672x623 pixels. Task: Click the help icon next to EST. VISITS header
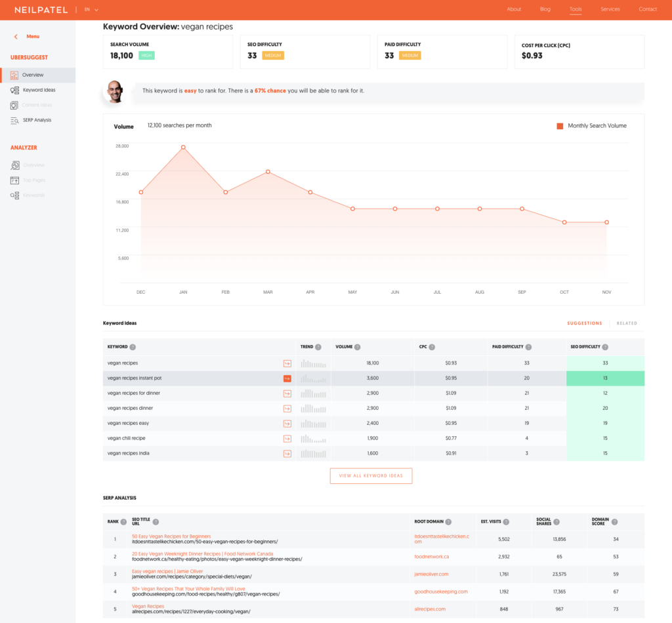click(506, 522)
